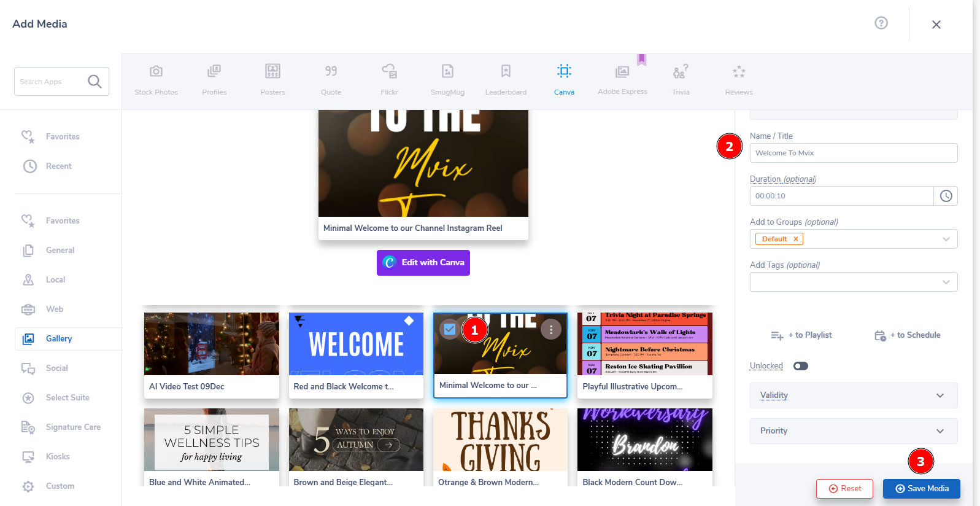Open the Web category
The image size is (980, 506).
point(42,309)
